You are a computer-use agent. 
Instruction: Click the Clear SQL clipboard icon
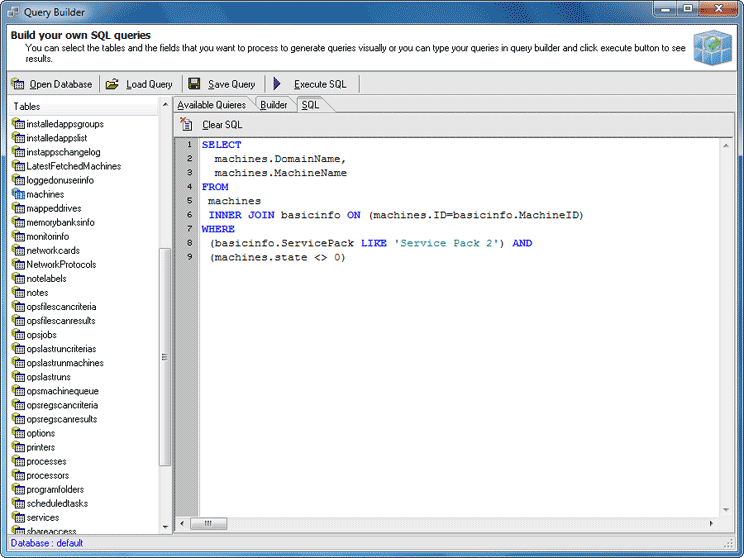[x=187, y=125]
